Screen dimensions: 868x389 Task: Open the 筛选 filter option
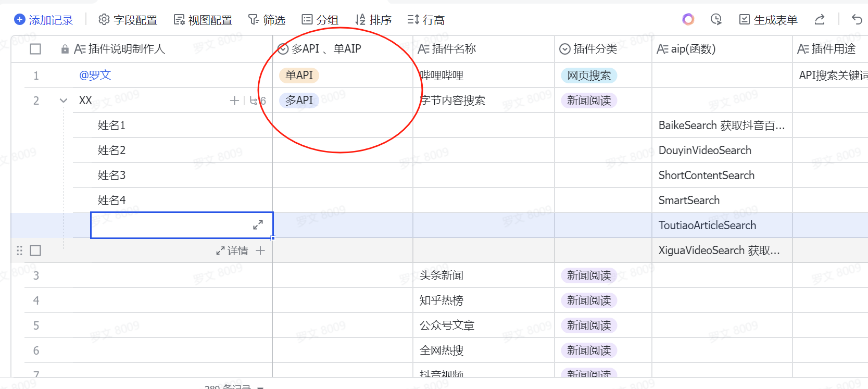[267, 20]
